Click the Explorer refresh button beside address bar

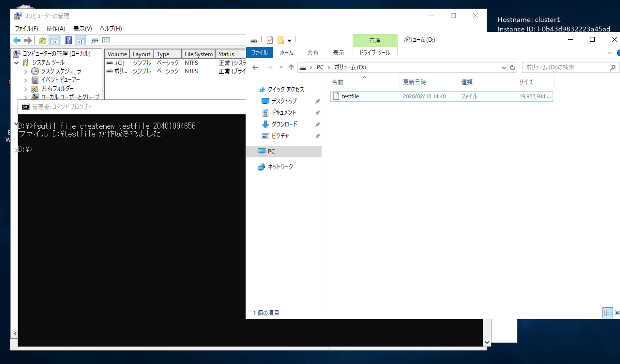512,67
